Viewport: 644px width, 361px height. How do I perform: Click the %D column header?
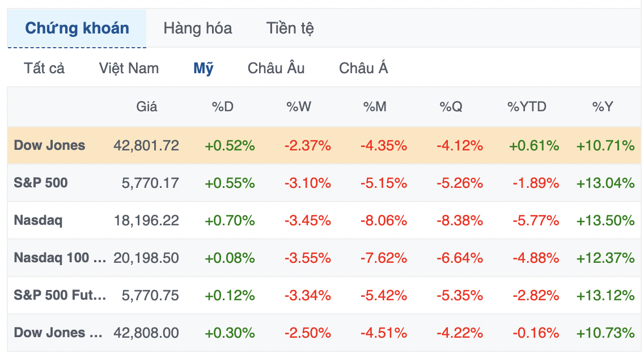point(223,106)
